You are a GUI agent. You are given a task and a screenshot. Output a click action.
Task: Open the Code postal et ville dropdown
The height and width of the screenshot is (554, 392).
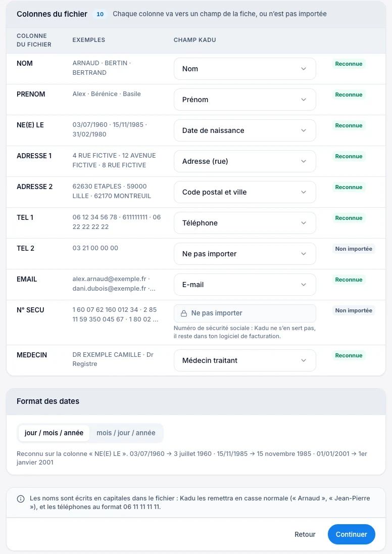click(244, 192)
